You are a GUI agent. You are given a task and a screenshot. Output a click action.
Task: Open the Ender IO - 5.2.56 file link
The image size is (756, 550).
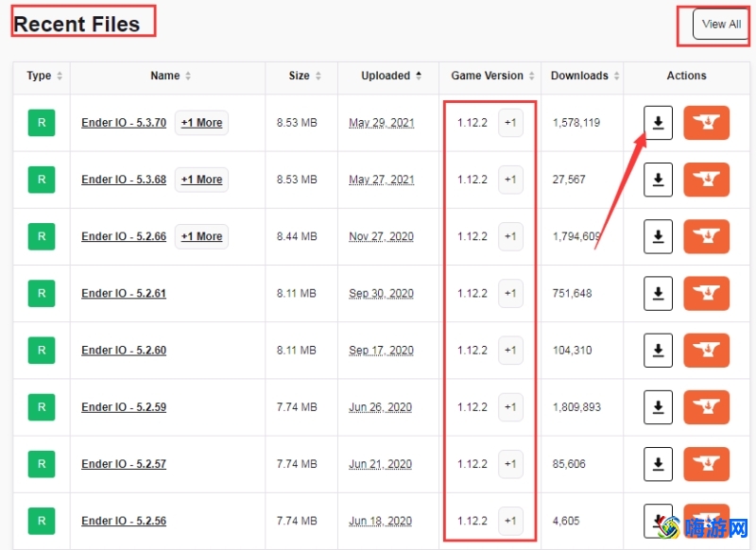coord(124,521)
